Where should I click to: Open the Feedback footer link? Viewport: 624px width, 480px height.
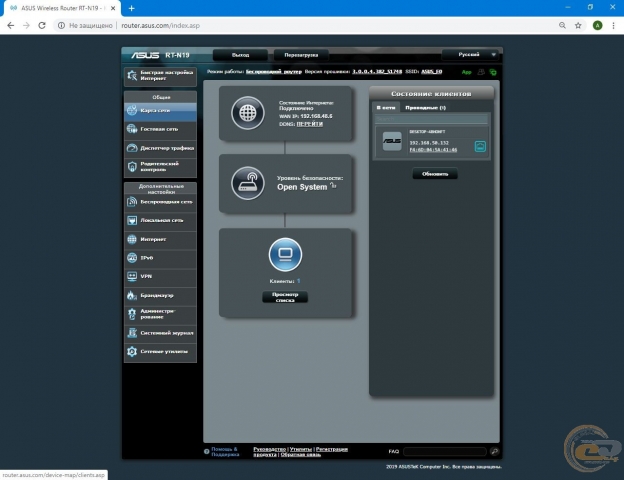click(301, 455)
